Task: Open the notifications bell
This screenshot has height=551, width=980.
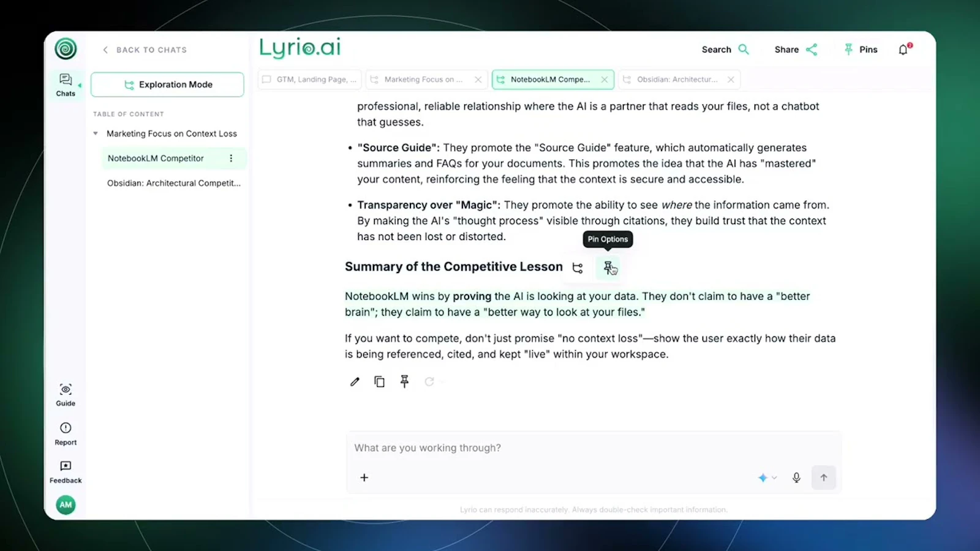Action: [x=904, y=50]
